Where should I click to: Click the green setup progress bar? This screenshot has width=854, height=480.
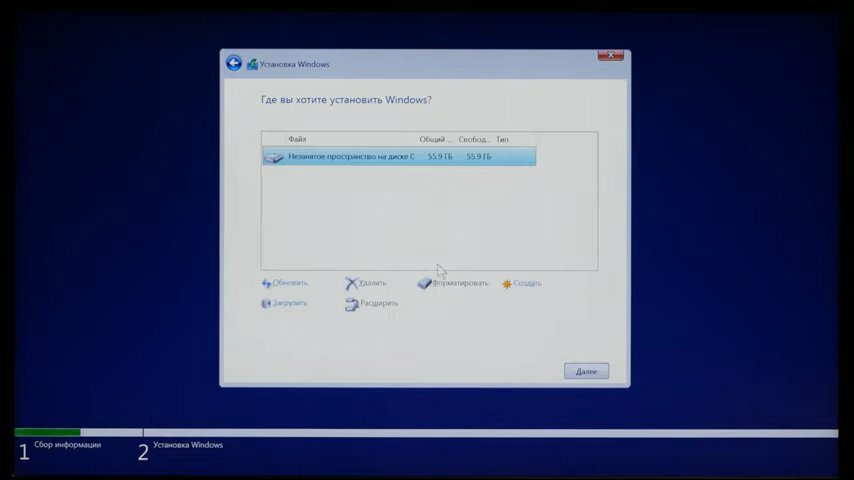pos(48,432)
